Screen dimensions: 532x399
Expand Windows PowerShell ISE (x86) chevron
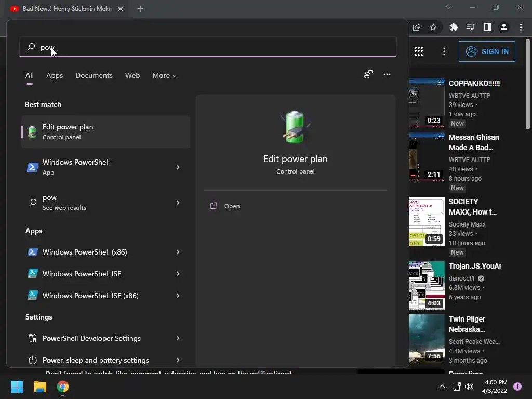(178, 296)
